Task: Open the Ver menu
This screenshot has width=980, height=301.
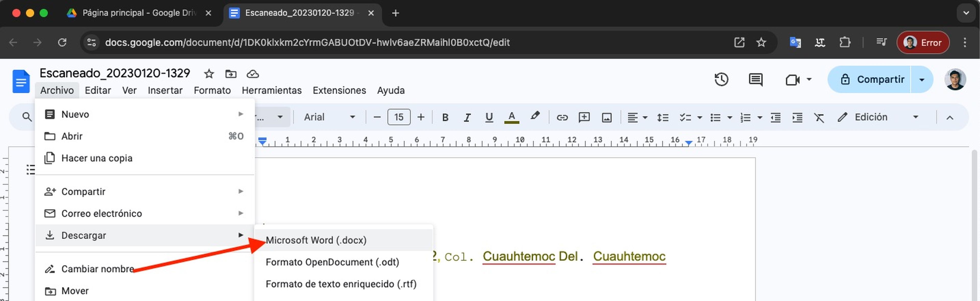Action: (x=129, y=90)
